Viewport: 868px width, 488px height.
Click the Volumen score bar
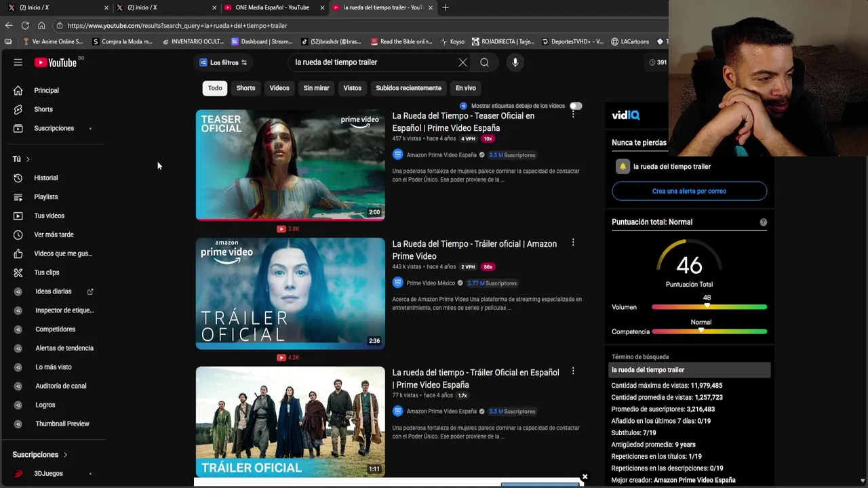point(709,307)
